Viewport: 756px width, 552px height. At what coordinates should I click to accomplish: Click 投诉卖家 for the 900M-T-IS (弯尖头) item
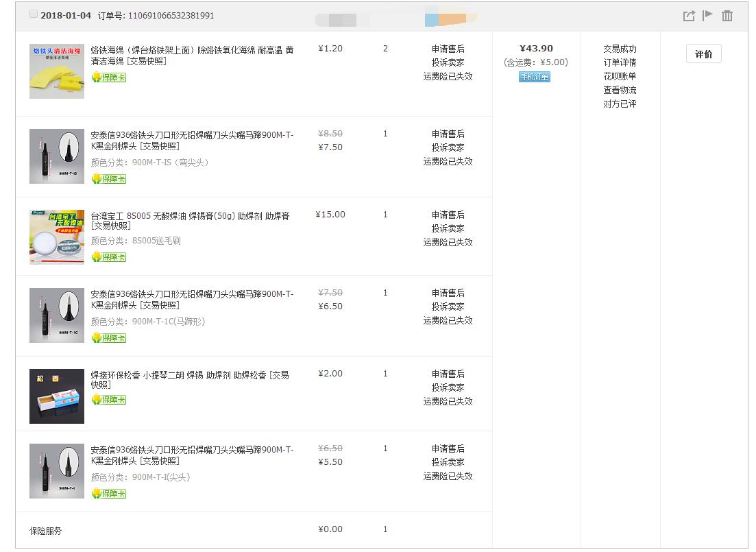tap(448, 147)
